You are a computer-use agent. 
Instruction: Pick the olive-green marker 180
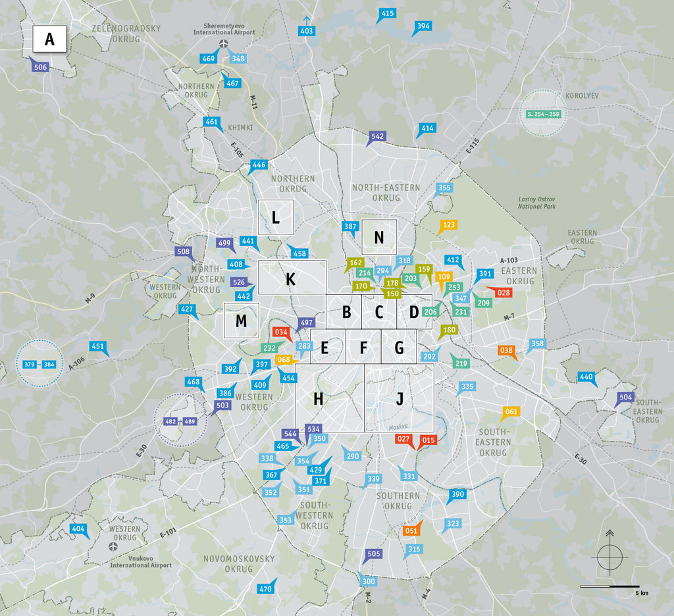(x=449, y=330)
